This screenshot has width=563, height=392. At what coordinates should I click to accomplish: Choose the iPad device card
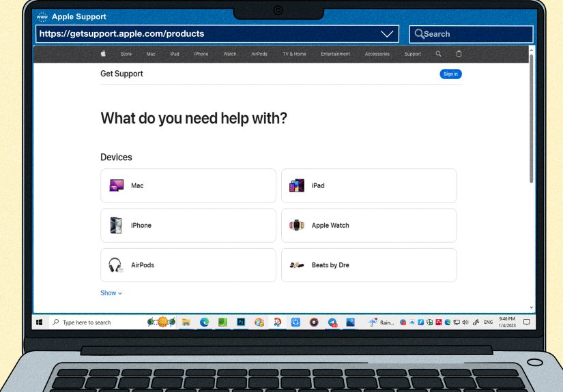pyautogui.click(x=369, y=185)
